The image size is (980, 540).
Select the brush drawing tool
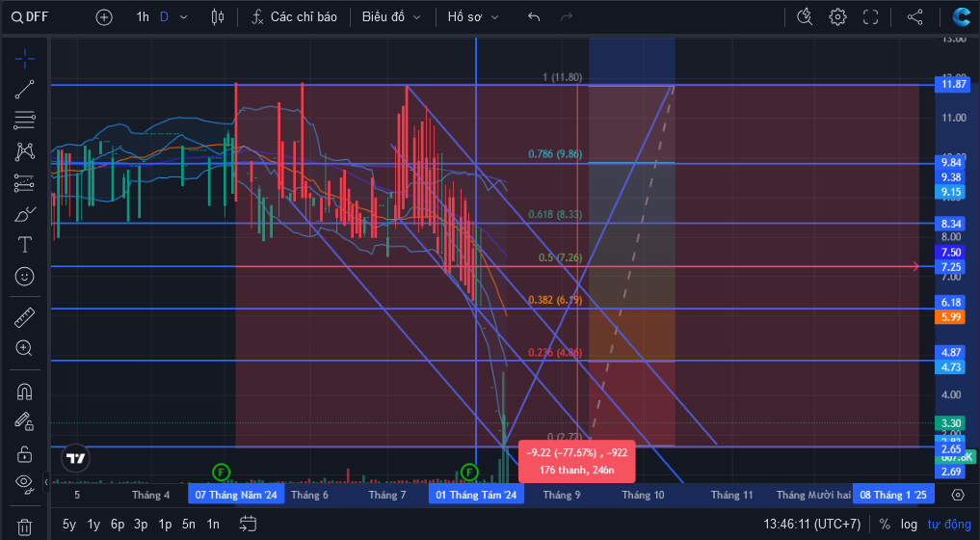point(24,214)
